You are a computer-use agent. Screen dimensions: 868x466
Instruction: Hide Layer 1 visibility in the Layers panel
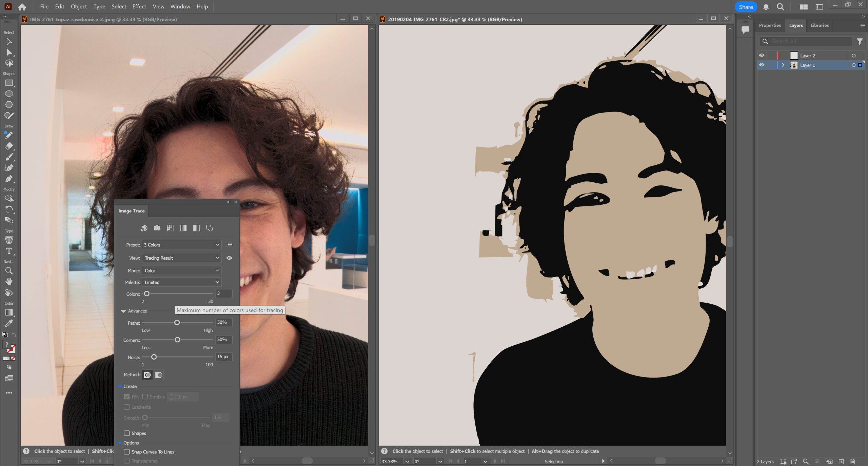(762, 65)
